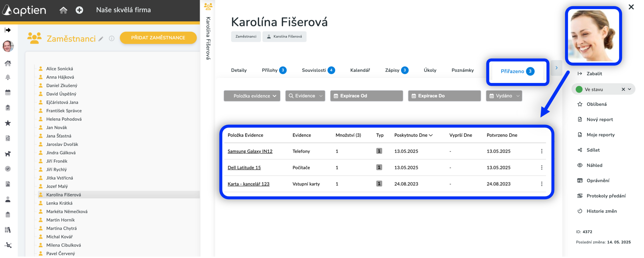644x258 pixels.
Task: Open the books library icon in sidebar
Action: click(8, 230)
